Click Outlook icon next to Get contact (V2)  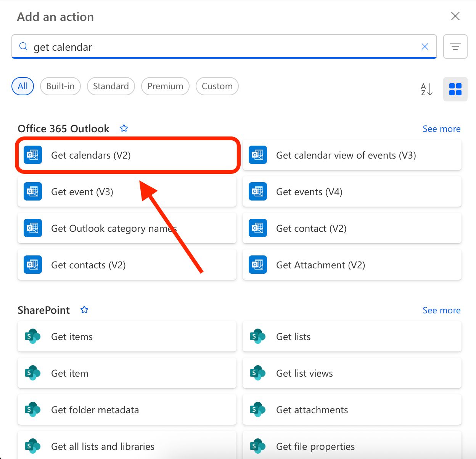click(x=258, y=228)
